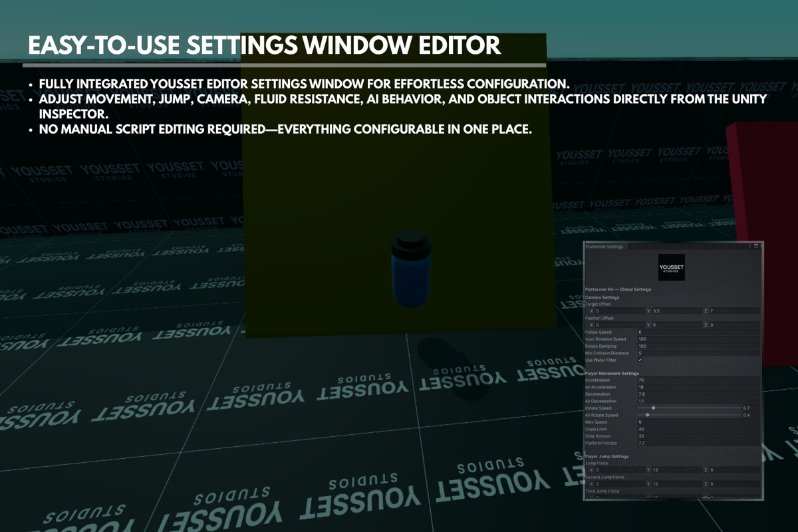Click the "Camera Settings" section heading
The width and height of the screenshot is (798, 532).
(x=602, y=297)
